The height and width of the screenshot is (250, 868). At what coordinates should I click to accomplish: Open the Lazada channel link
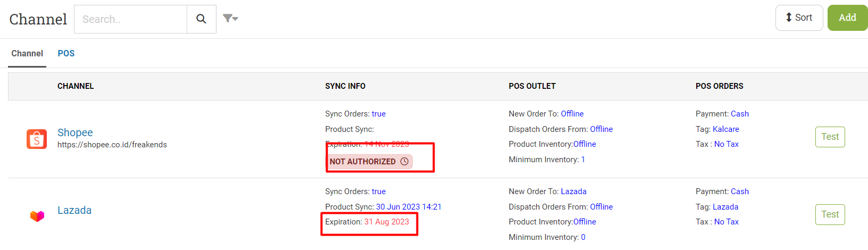74,210
